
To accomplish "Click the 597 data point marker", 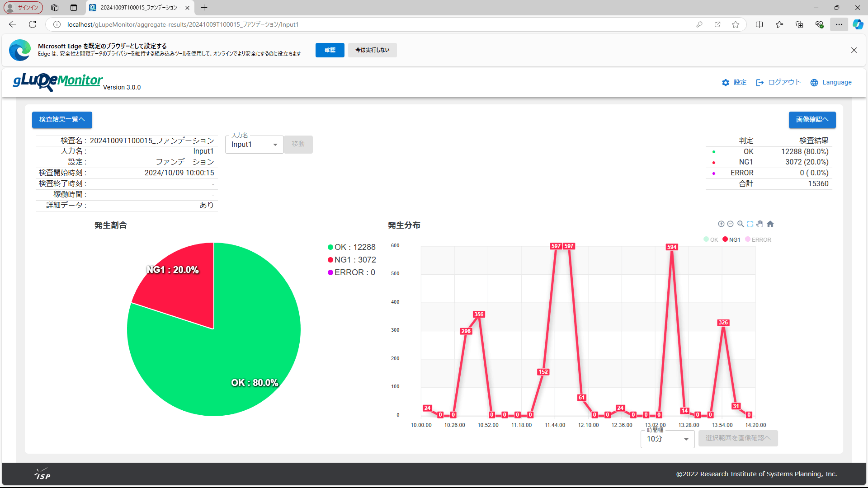I will pos(556,246).
